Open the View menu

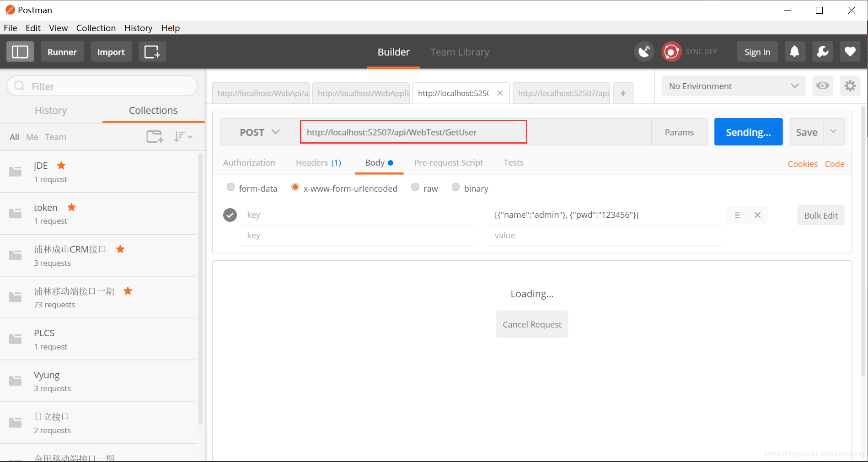click(x=59, y=28)
